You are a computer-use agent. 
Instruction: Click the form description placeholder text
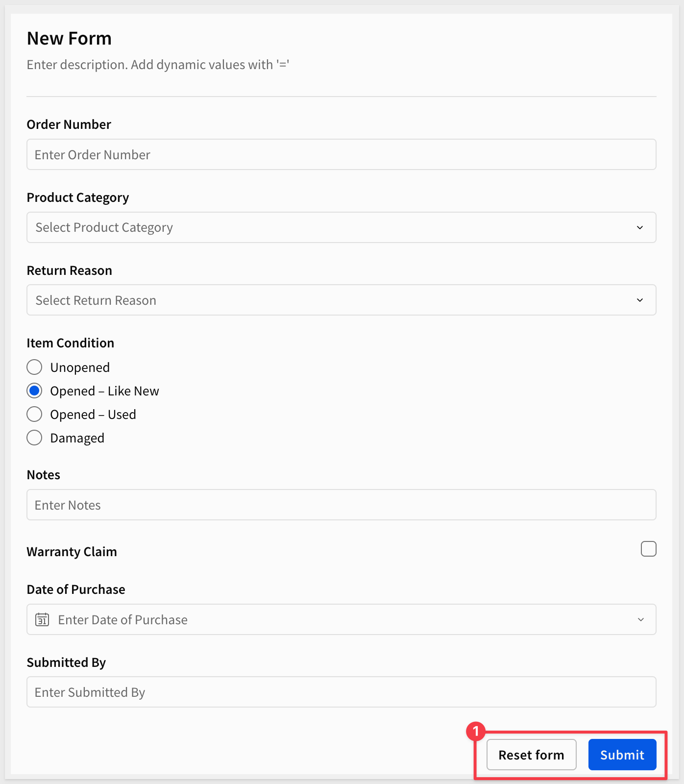click(158, 65)
